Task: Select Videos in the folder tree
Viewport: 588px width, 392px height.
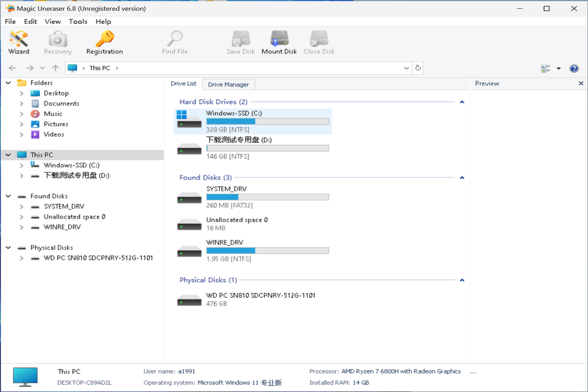Action: [53, 134]
